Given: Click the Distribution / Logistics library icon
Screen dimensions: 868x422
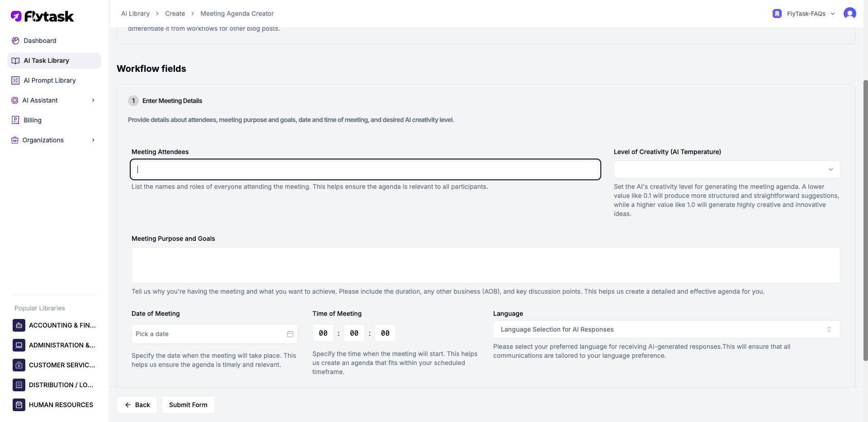Looking at the screenshot, I should 19,385.
